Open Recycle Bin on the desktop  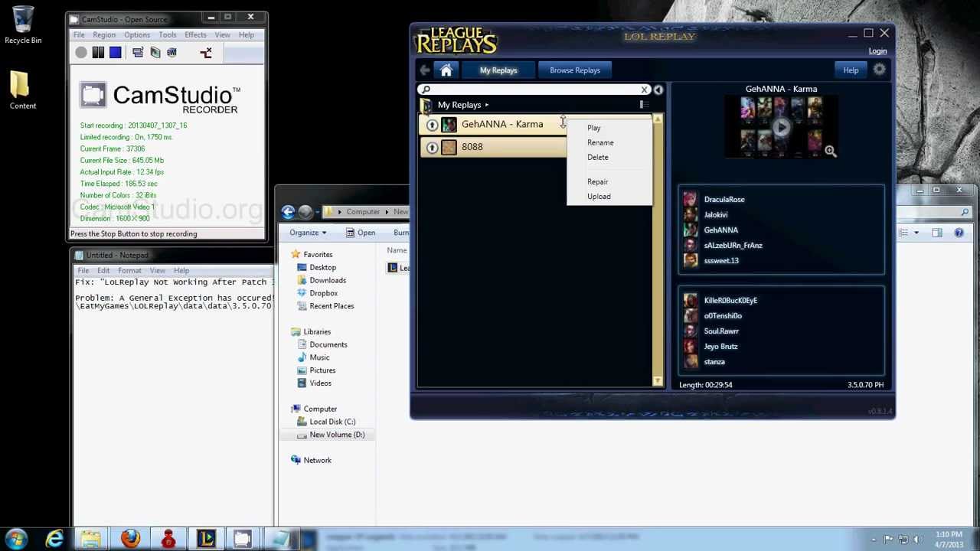[23, 25]
